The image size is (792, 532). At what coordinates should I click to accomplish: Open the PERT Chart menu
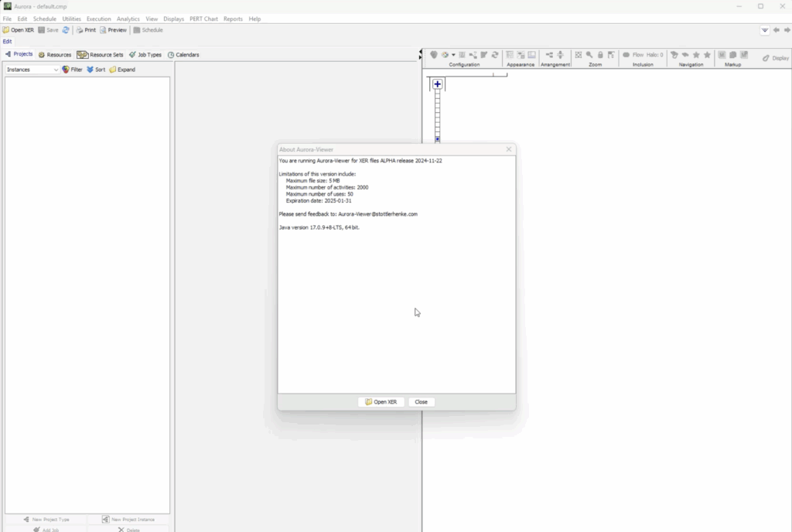click(203, 19)
